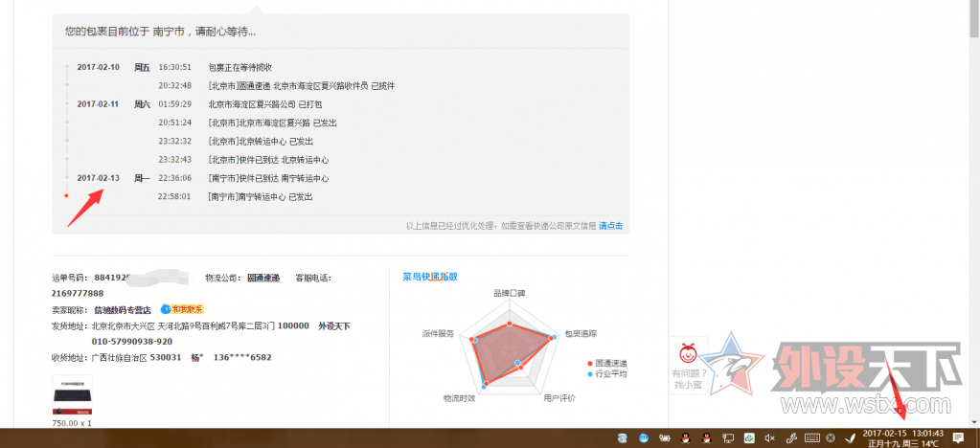The image size is (980, 448).
Task: Click the battery status tray icon
Action: (x=665, y=438)
